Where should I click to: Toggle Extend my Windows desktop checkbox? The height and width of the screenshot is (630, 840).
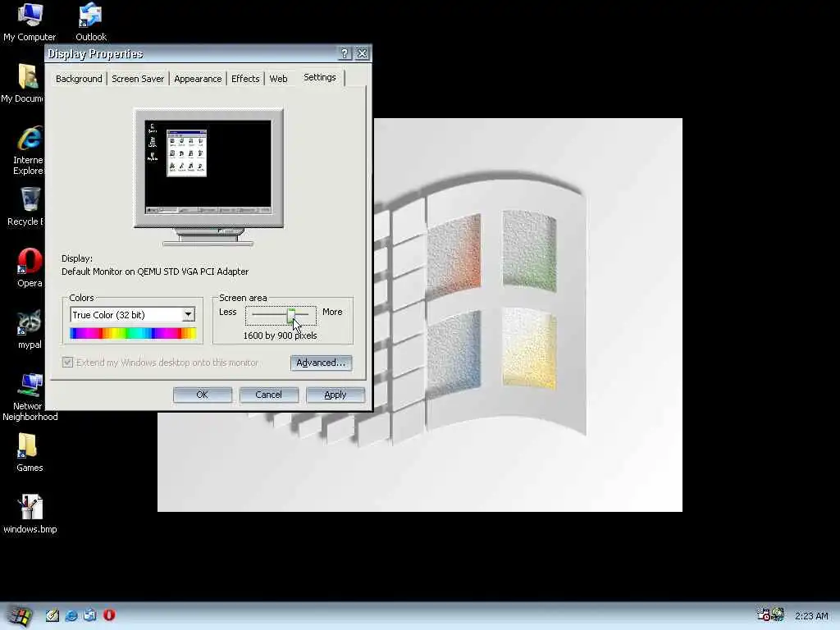tap(67, 363)
